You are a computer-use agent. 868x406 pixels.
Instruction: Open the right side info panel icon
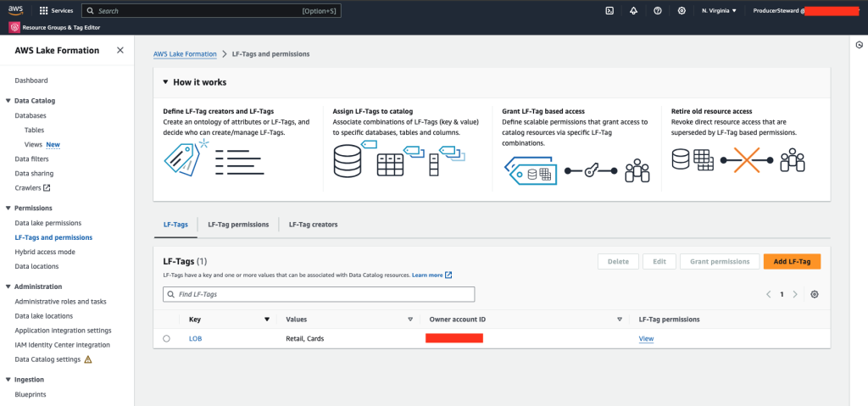pyautogui.click(x=859, y=45)
